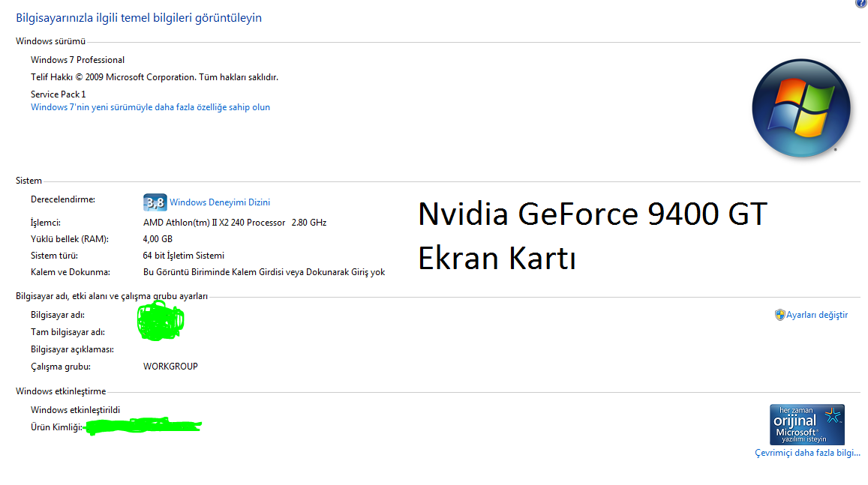
Task: Click the green scribble over Bilgisayar adı
Action: point(161,321)
